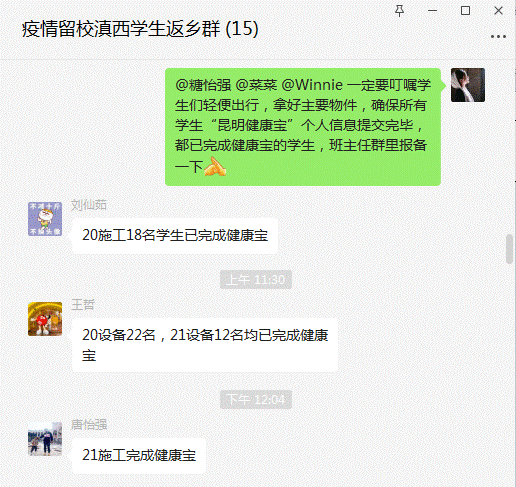Click 刘仙茹's profile avatar
516x487 pixels.
coord(45,219)
